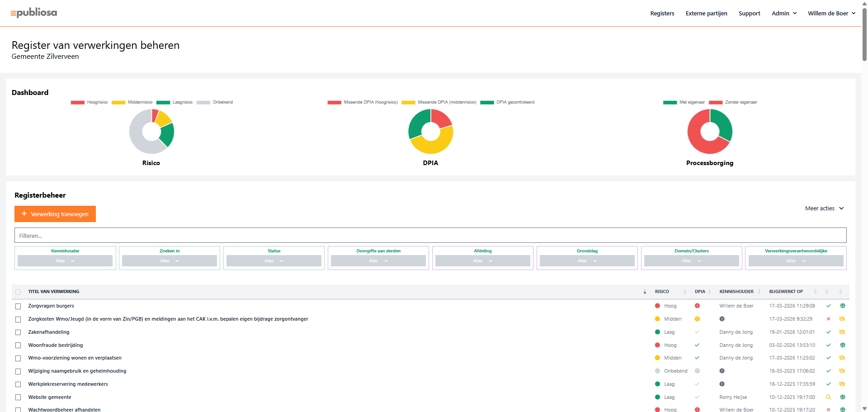
Task: Click the magnifier icon on the Website gemeente row
Action: (829, 397)
